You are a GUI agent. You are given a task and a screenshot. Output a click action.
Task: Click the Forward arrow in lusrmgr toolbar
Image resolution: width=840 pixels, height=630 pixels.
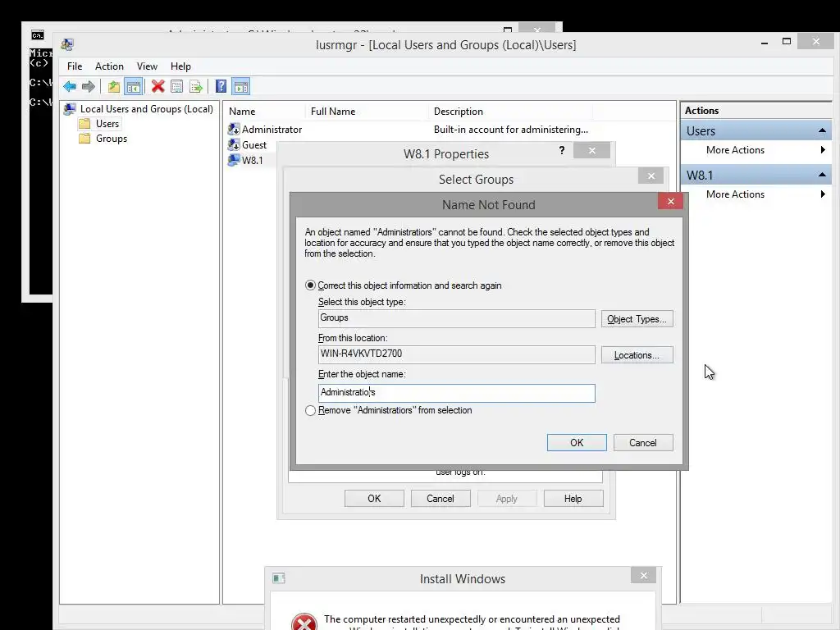89,86
